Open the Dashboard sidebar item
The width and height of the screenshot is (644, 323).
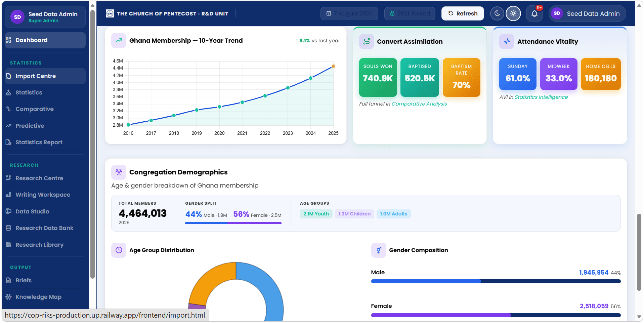click(45, 40)
